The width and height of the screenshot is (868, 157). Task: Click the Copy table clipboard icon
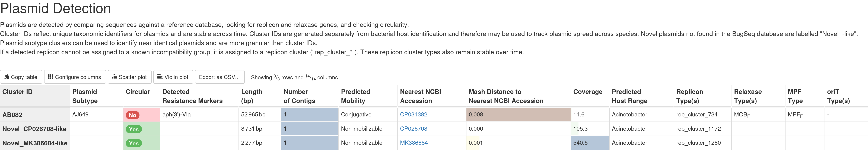point(7,77)
